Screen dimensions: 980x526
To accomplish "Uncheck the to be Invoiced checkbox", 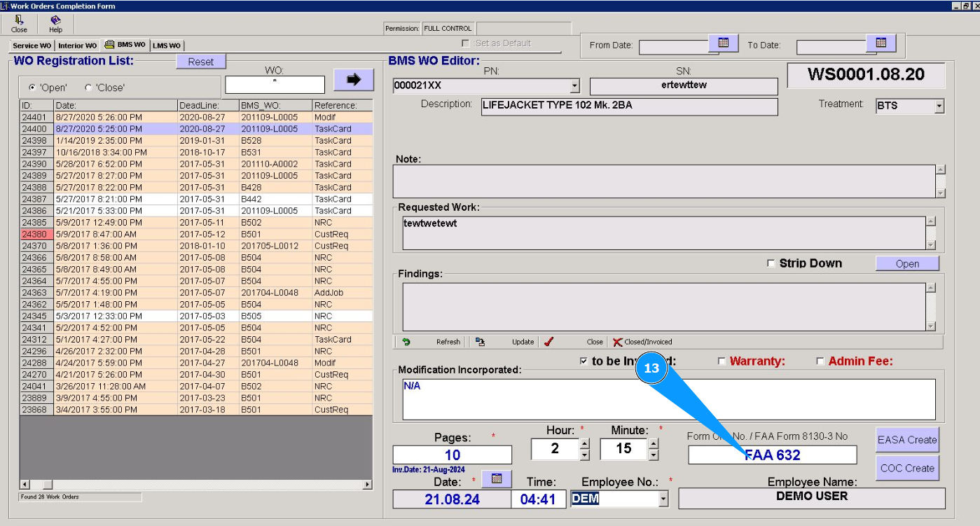I will tap(584, 361).
